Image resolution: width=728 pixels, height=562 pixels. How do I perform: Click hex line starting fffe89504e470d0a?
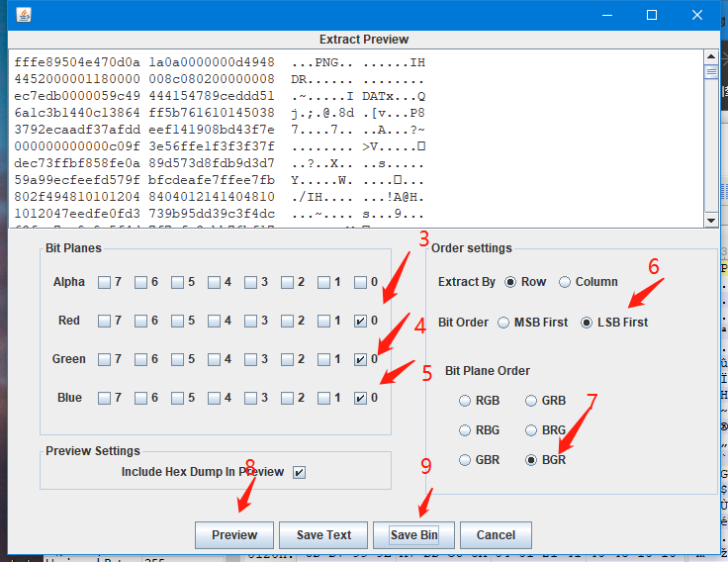point(220,62)
